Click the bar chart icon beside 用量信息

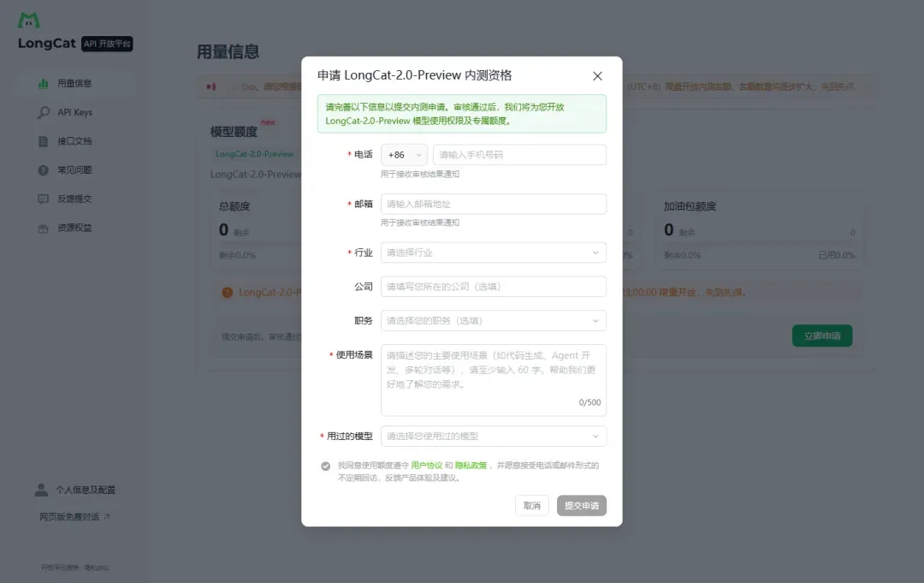(44, 84)
